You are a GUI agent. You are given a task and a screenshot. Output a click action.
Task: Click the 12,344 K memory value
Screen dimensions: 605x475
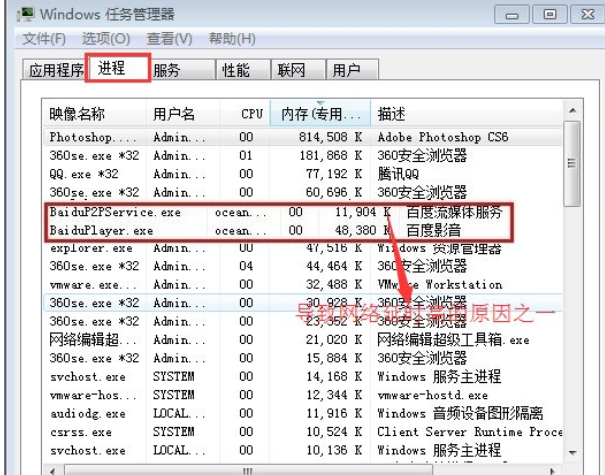(334, 395)
